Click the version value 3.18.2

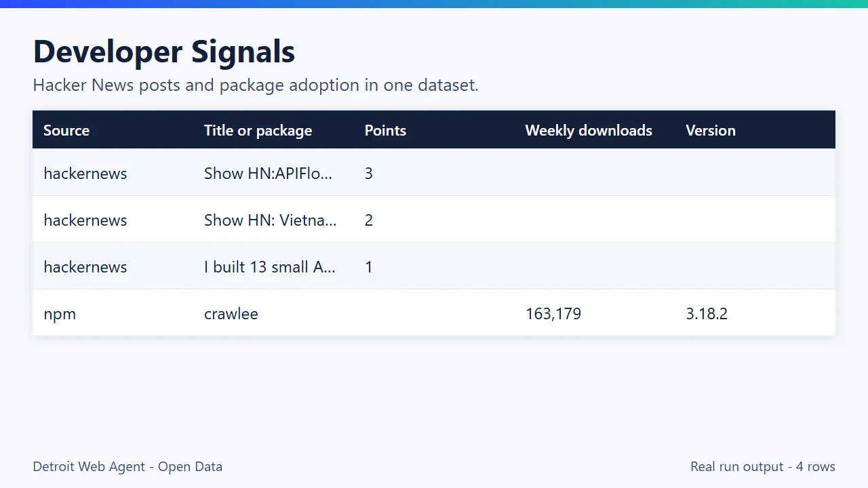pos(707,313)
